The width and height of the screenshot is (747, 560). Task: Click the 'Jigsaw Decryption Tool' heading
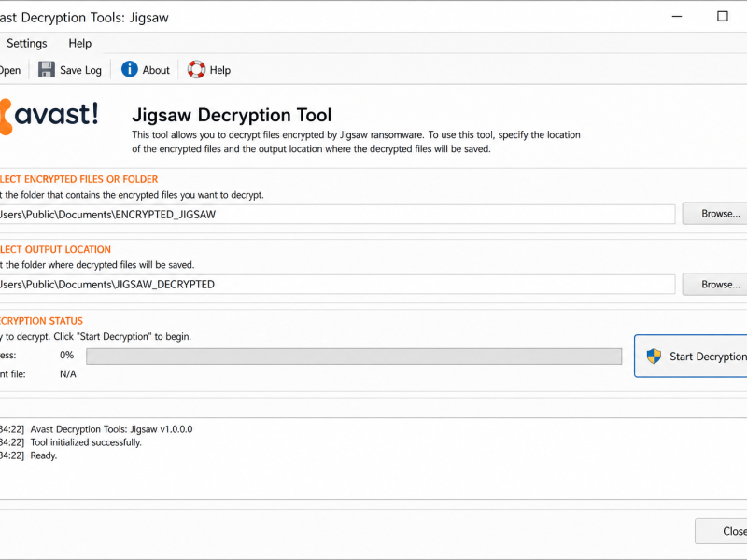[232, 115]
